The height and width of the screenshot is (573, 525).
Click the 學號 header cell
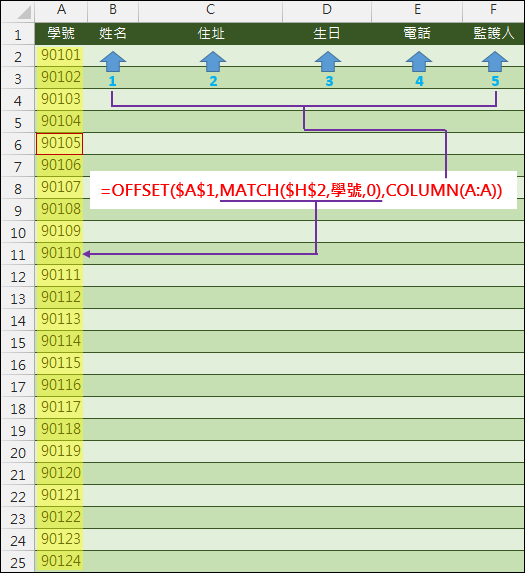click(61, 34)
